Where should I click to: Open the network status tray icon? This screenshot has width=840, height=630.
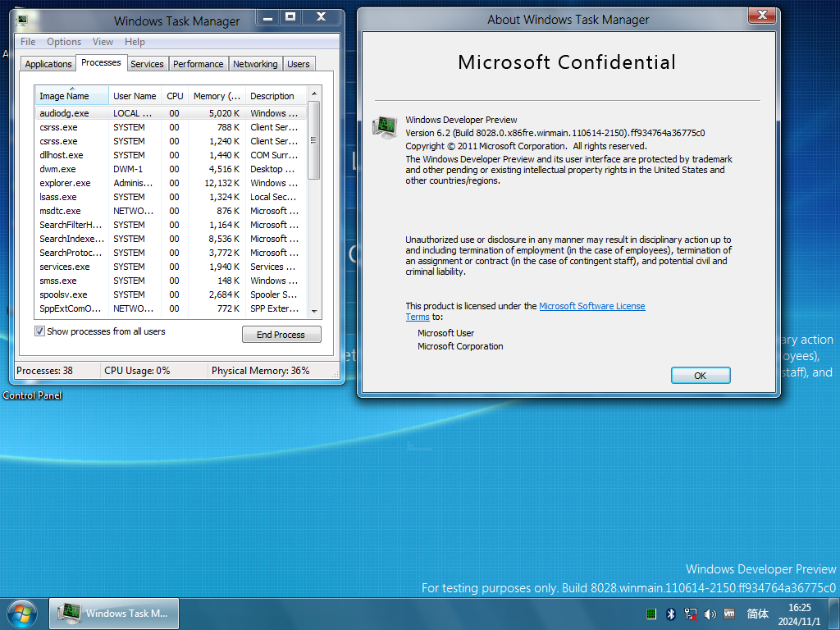[x=691, y=614]
